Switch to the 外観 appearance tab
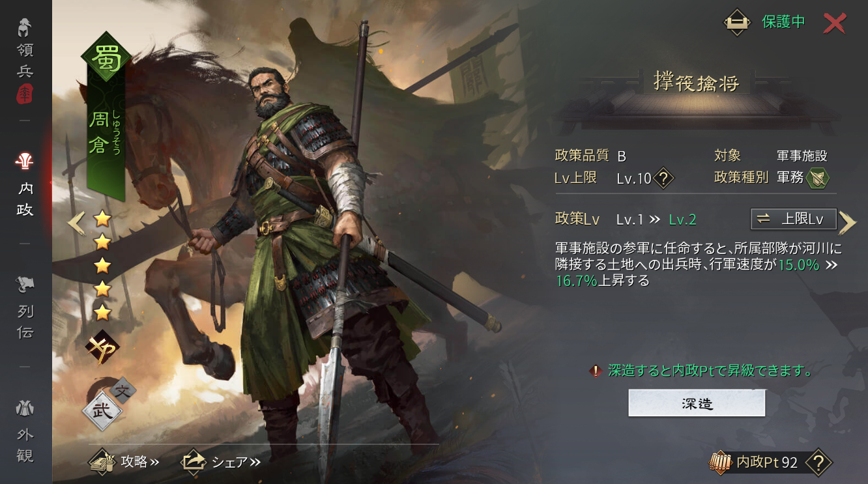This screenshot has height=484, width=868. click(x=25, y=433)
